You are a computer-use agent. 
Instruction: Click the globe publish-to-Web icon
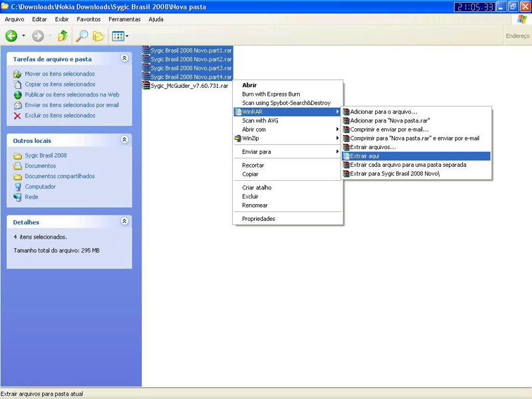click(18, 94)
